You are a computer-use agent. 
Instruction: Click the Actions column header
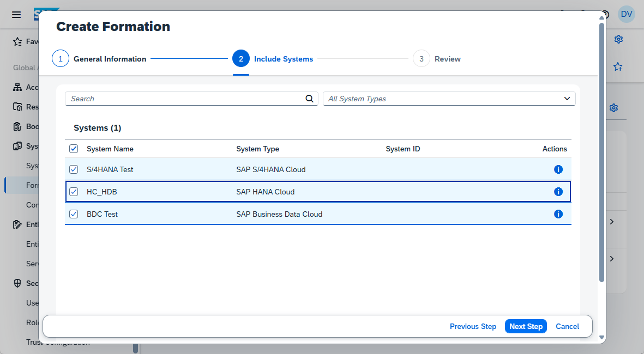click(555, 149)
